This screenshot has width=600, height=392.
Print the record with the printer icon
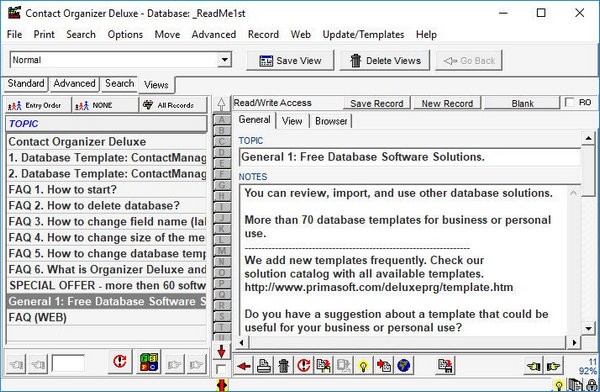(x=264, y=366)
